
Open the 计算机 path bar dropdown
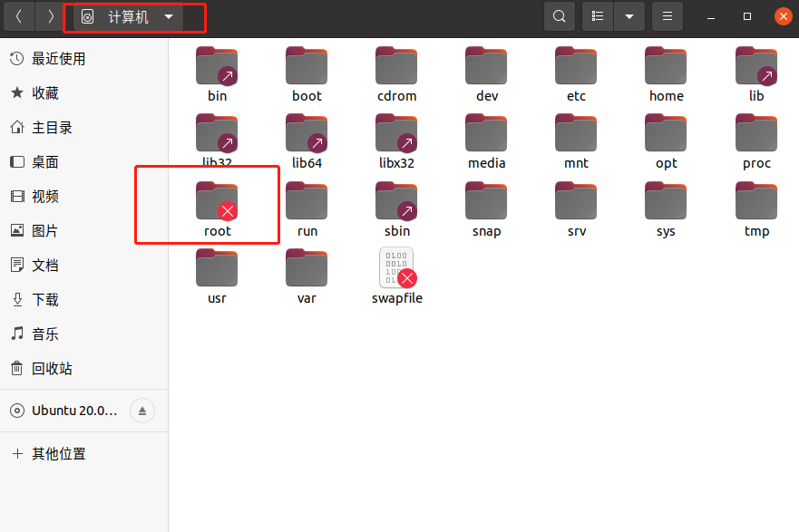[129, 17]
